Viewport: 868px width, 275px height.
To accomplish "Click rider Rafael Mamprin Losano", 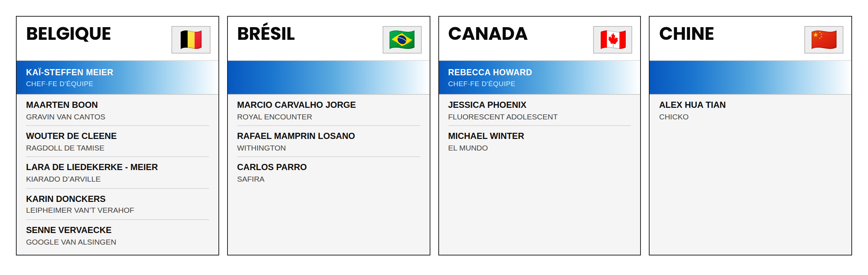I will pyautogui.click(x=328, y=141).
